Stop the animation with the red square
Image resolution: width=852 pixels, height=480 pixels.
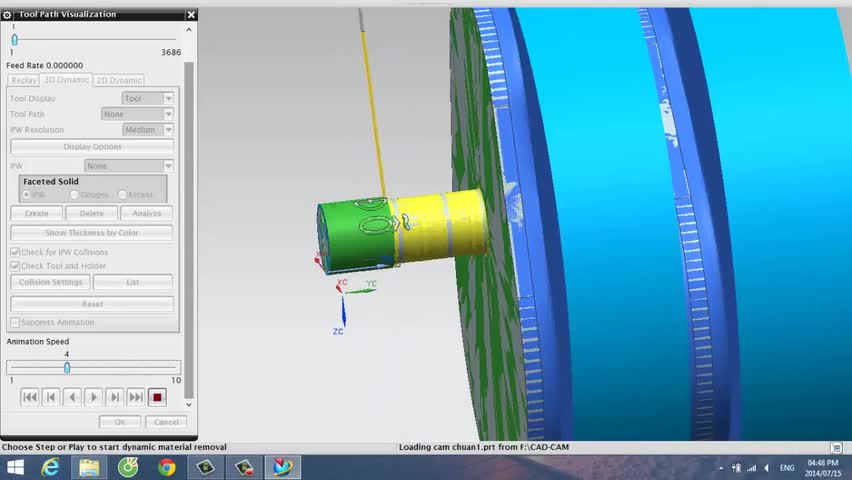pyautogui.click(x=157, y=397)
